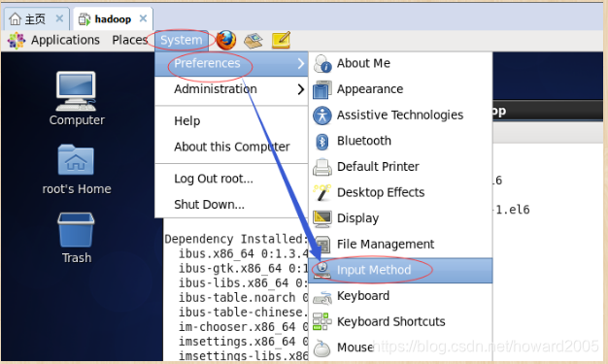Open File Management preferences

[x=400, y=245]
